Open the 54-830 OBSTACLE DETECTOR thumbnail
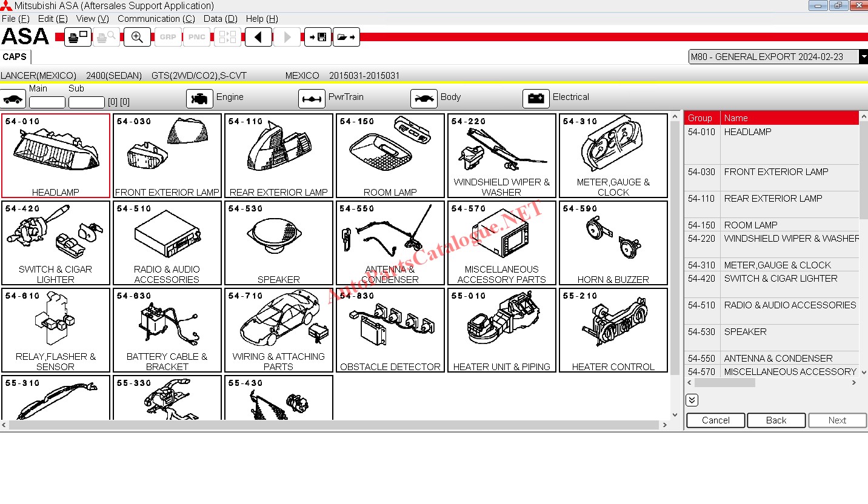868x504 pixels. 390,330
